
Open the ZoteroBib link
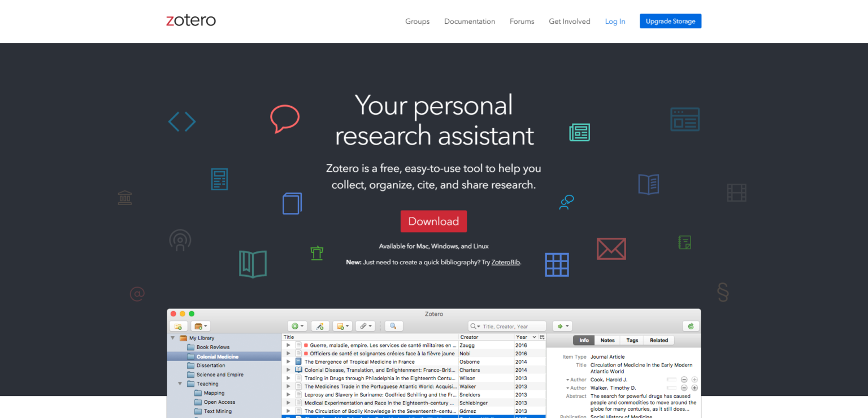505,262
